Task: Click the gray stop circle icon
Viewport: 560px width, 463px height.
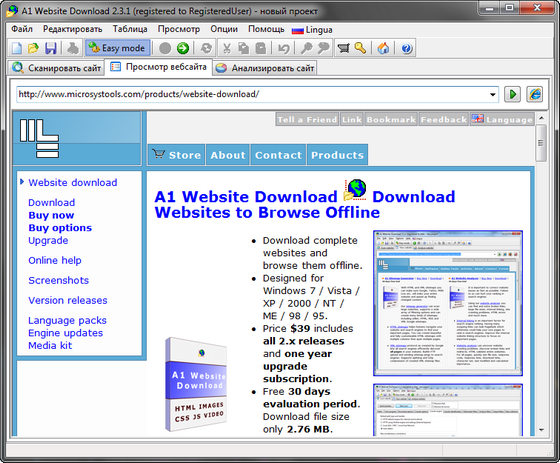Action: [165, 48]
